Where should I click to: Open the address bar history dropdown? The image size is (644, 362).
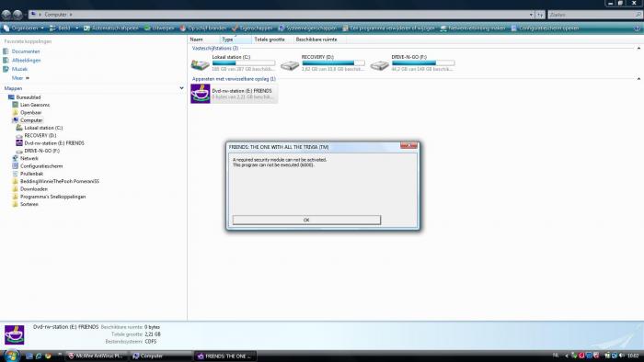click(x=531, y=15)
